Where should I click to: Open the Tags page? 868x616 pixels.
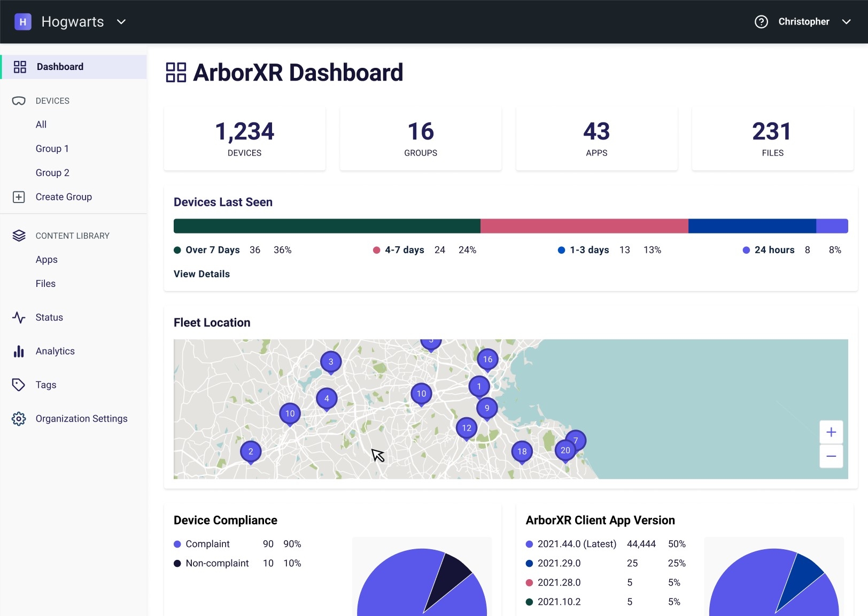tap(46, 385)
